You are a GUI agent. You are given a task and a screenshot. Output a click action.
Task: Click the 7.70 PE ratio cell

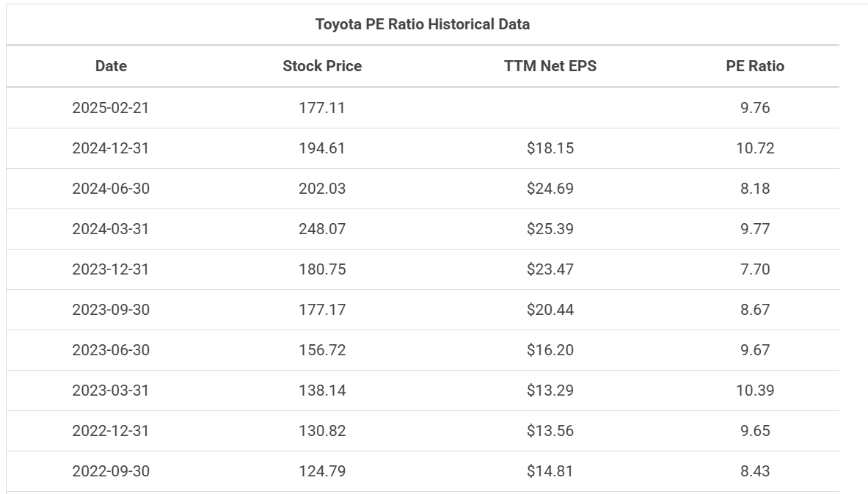755,269
